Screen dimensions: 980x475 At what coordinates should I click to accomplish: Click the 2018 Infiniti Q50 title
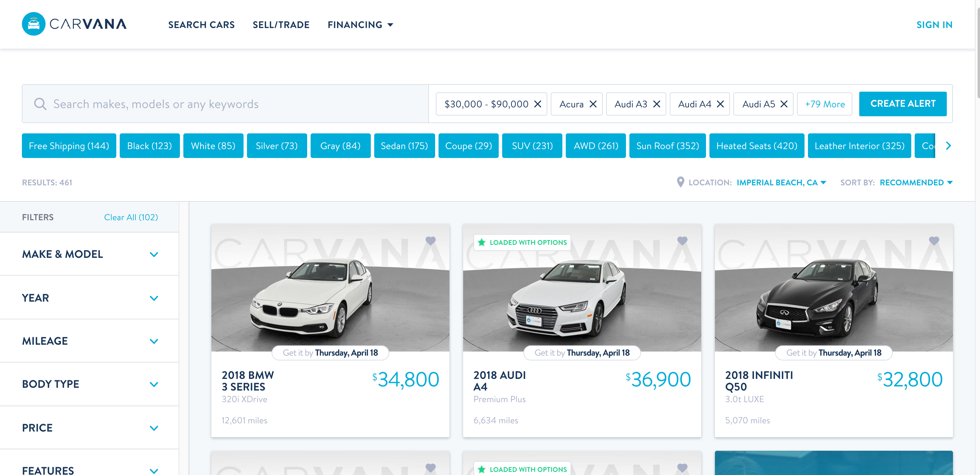tap(759, 381)
